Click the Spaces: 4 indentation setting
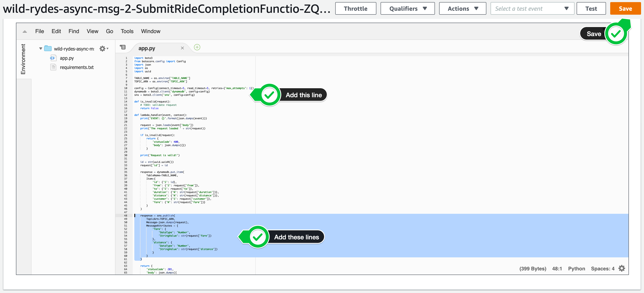Screen dimensions: 644x293 [602, 268]
